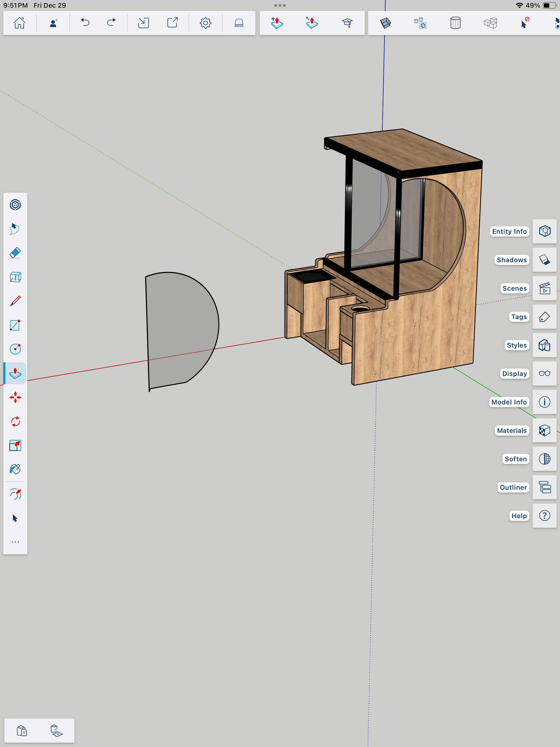Activate the Push/Pull tool
Image resolution: width=560 pixels, height=747 pixels.
click(x=15, y=373)
